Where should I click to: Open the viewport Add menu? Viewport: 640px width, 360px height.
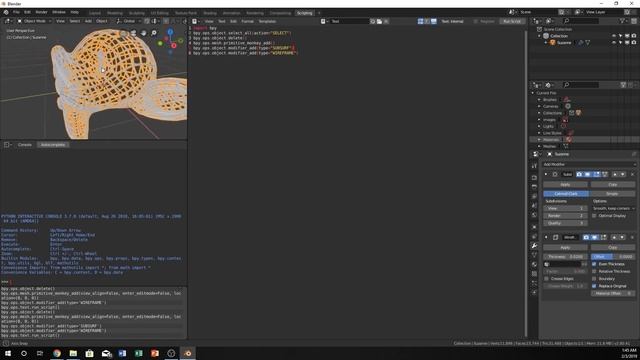click(88, 21)
